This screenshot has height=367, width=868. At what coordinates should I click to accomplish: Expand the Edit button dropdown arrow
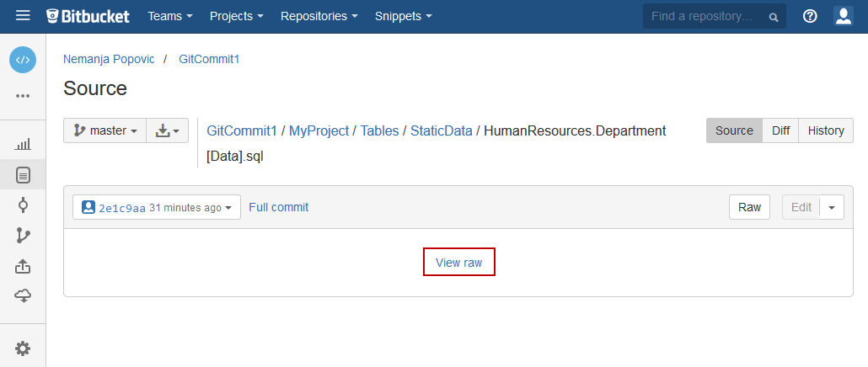[x=833, y=207]
